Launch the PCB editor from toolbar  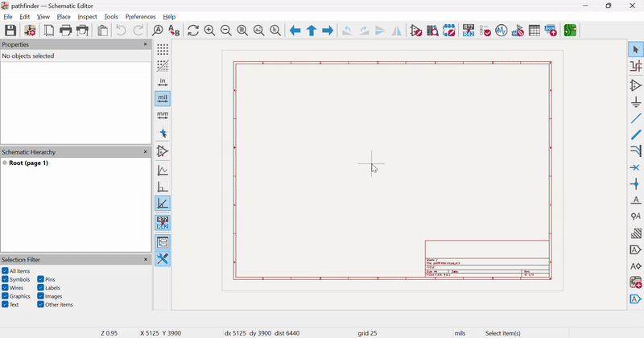pyautogui.click(x=570, y=31)
